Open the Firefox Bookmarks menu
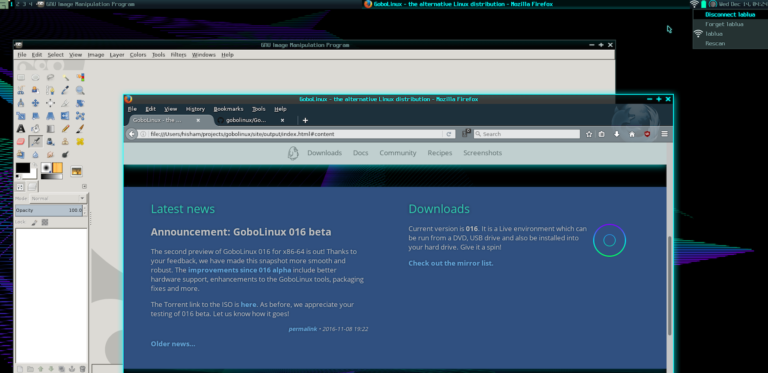Viewport: 768px width, 373px height. [228, 109]
